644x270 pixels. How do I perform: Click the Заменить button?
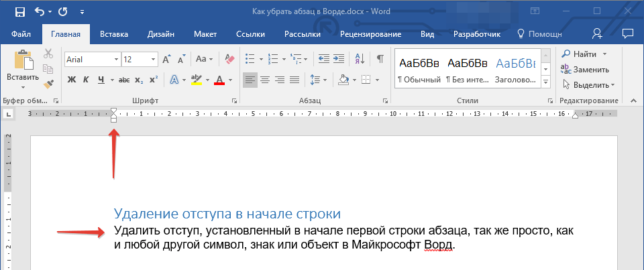[586, 69]
